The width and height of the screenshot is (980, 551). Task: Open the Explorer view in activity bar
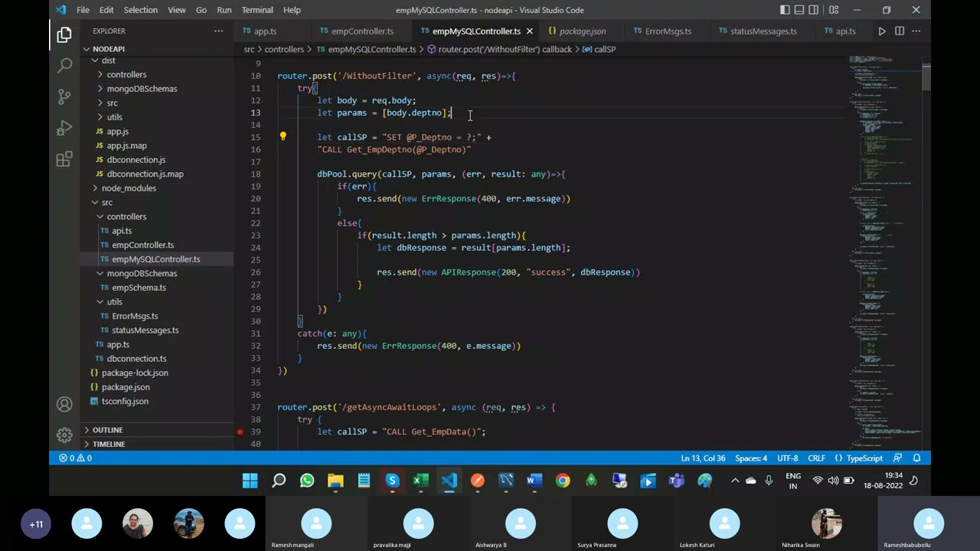tap(64, 34)
